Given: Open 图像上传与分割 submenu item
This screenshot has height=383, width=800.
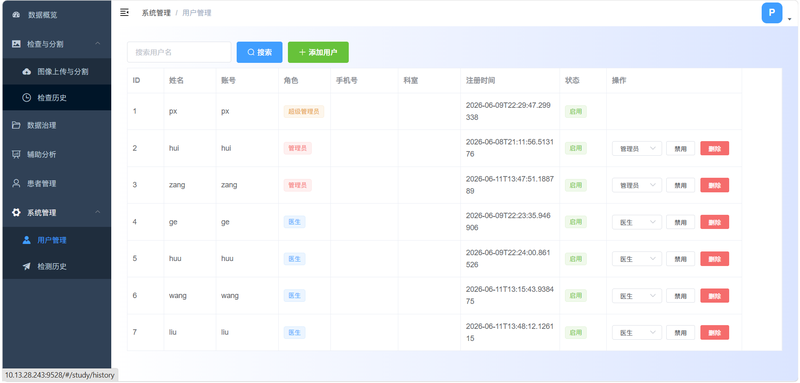Looking at the screenshot, I should pos(57,71).
